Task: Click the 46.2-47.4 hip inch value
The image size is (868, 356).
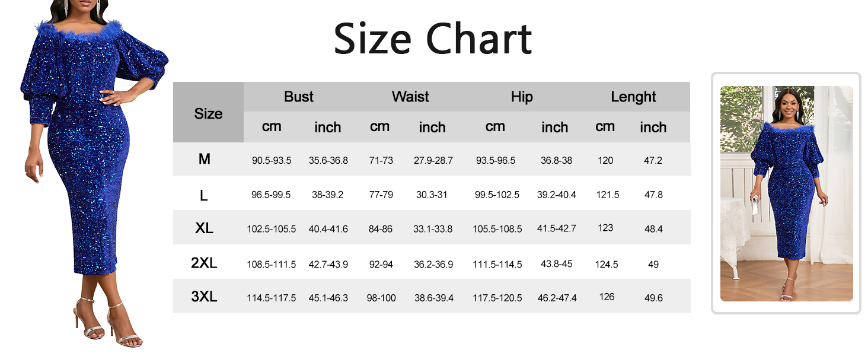Action: point(557,298)
